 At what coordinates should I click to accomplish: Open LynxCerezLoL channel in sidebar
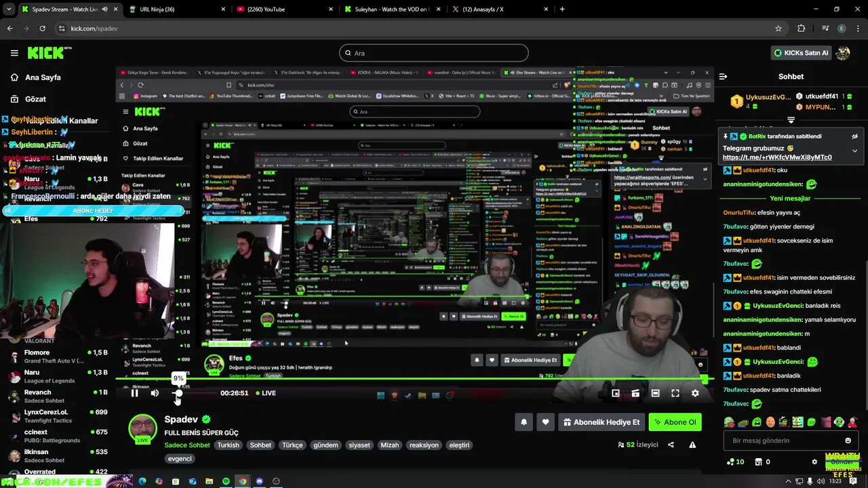click(58, 415)
